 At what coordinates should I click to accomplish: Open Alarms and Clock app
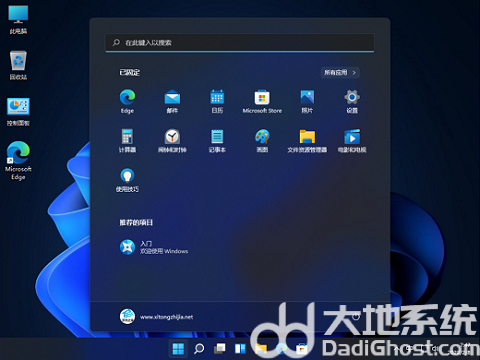pyautogui.click(x=172, y=141)
